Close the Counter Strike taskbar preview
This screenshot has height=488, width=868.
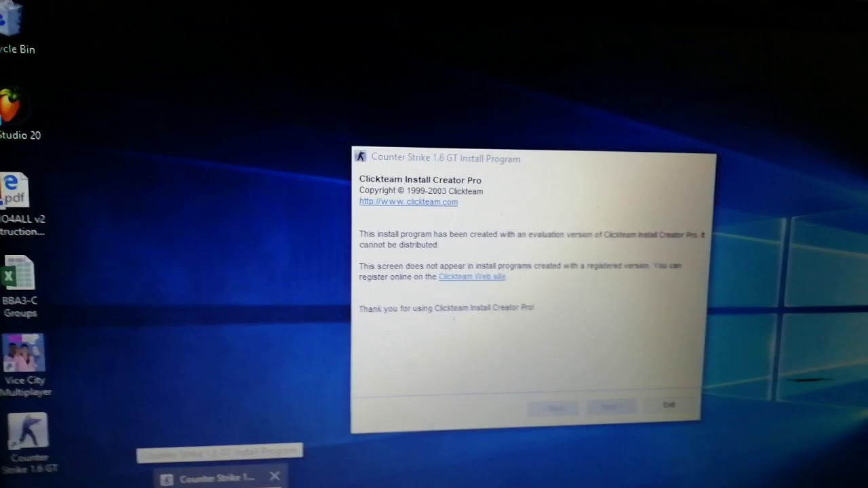(x=275, y=476)
